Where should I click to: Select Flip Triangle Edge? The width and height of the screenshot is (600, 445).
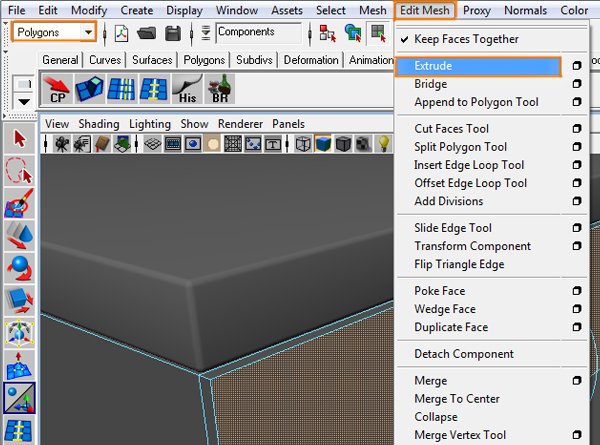(x=459, y=264)
